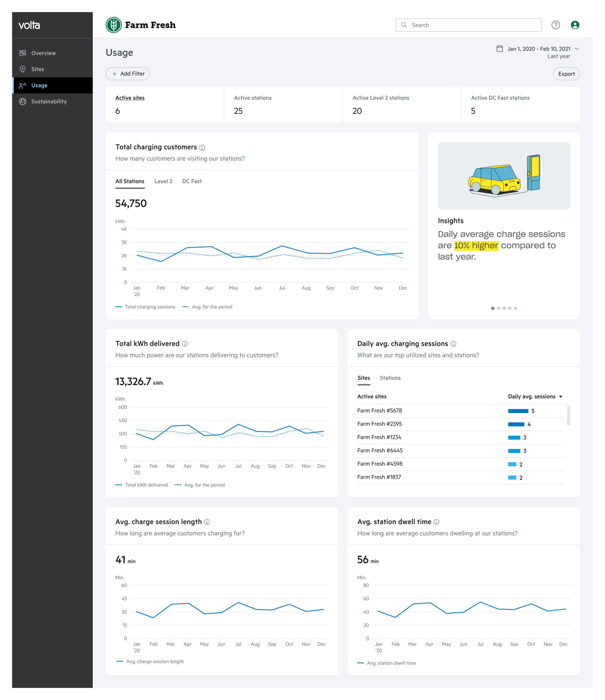Click the Farm Fresh logo icon

(114, 25)
